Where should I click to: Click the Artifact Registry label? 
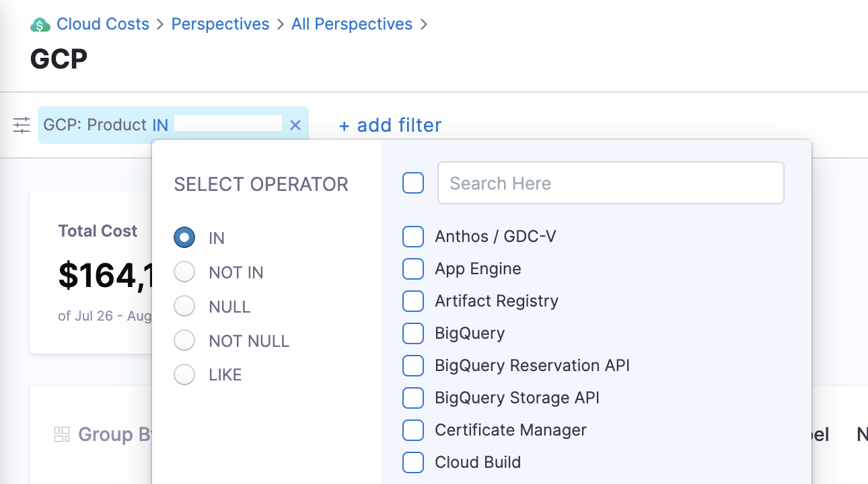[x=497, y=301]
